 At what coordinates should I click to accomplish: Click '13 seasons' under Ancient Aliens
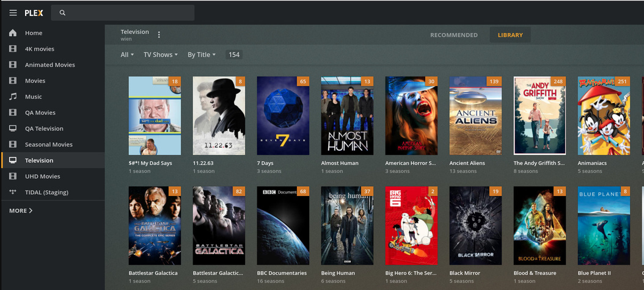pos(463,171)
